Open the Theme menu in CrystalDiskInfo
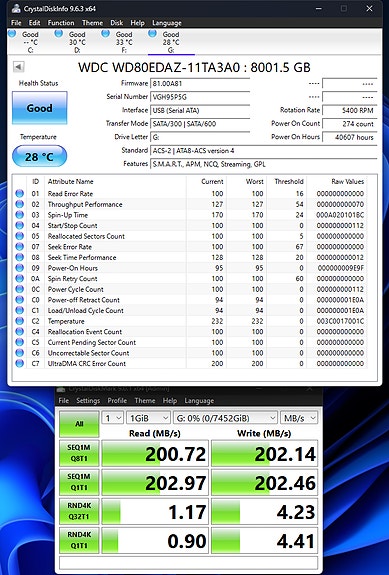 (92, 23)
